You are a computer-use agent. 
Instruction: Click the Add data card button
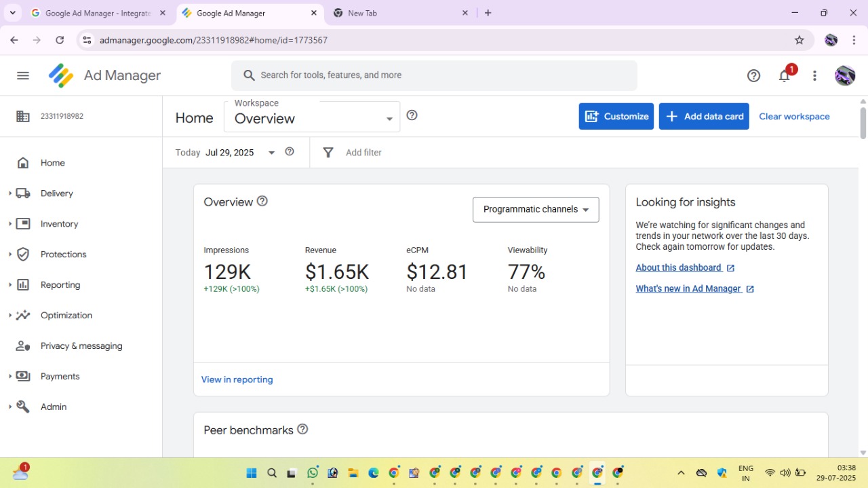pyautogui.click(x=704, y=117)
